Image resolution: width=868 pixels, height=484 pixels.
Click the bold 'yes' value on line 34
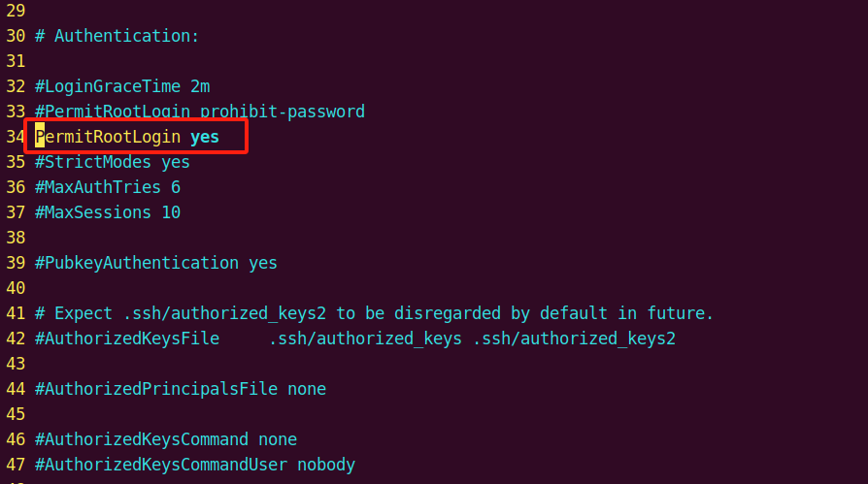pos(205,137)
